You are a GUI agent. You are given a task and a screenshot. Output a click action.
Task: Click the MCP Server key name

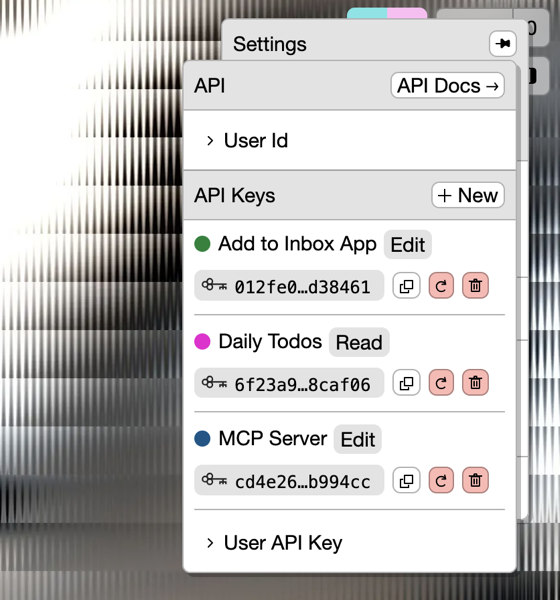(x=273, y=439)
